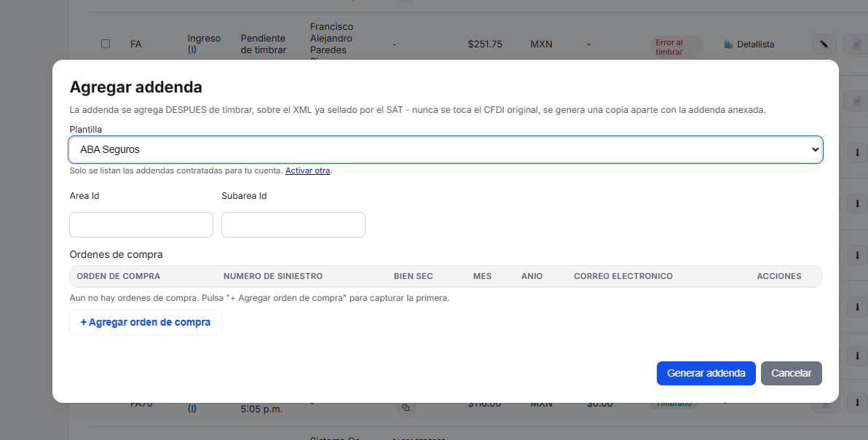
Task: Click the "Aun no hay ordenes de compra" message
Action: pyautogui.click(x=259, y=298)
